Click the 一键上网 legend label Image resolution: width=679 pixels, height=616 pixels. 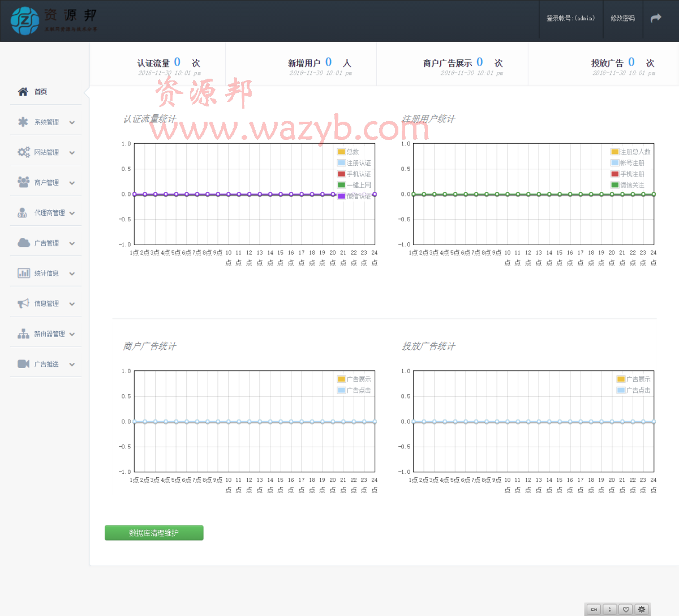(359, 185)
